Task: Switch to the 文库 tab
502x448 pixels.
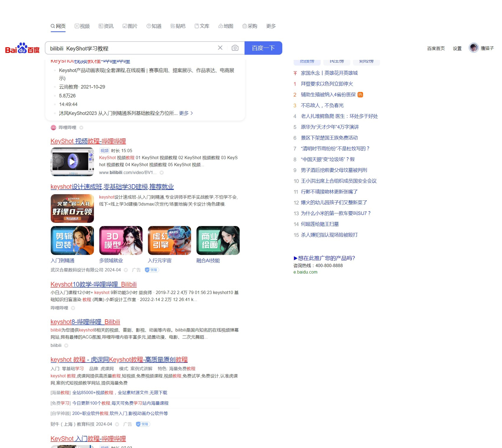Action: tap(202, 26)
